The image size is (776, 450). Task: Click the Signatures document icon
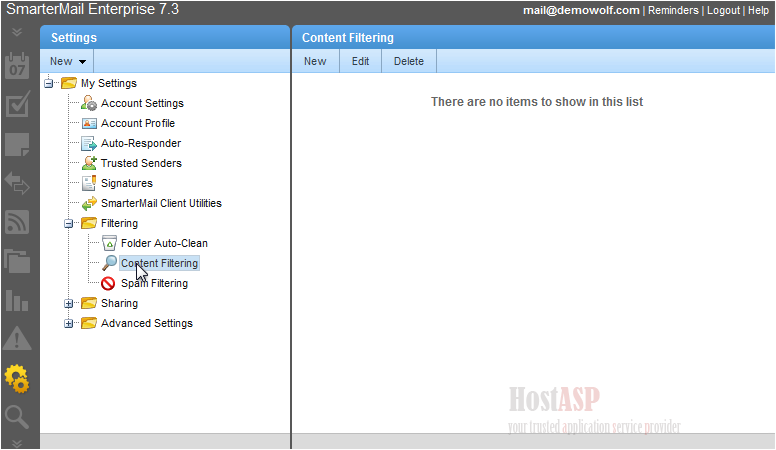[x=89, y=183]
